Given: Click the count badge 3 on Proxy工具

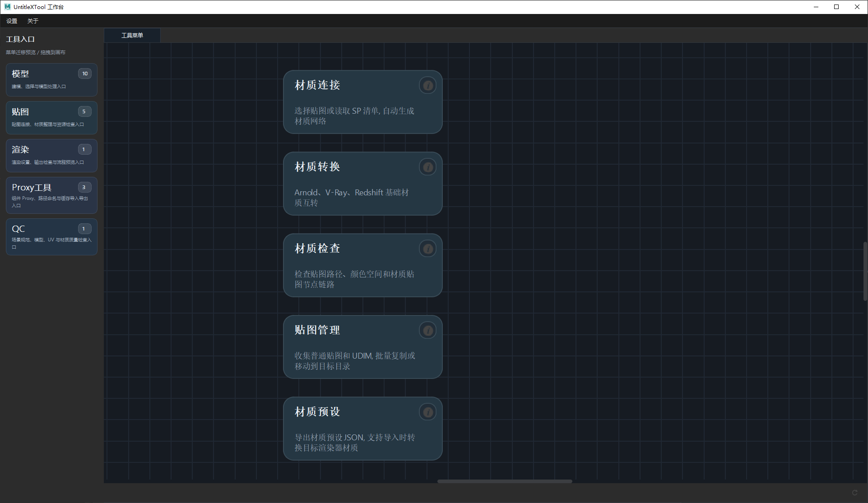Looking at the screenshot, I should (x=84, y=187).
